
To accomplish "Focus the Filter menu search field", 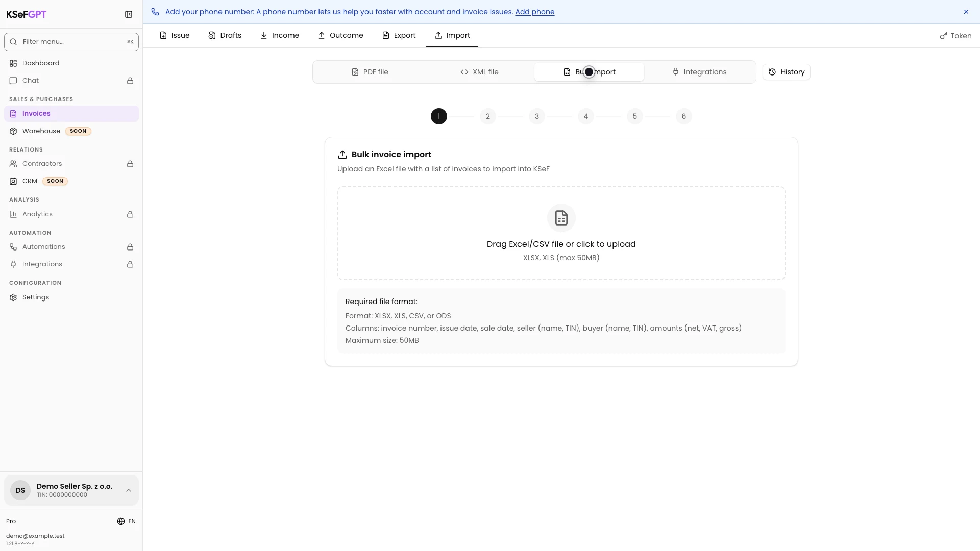I will [x=71, y=42].
